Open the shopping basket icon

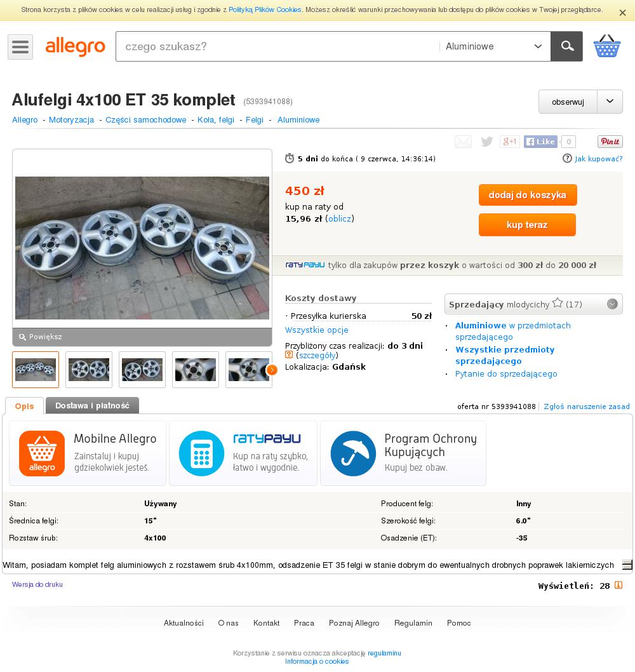pyautogui.click(x=606, y=46)
